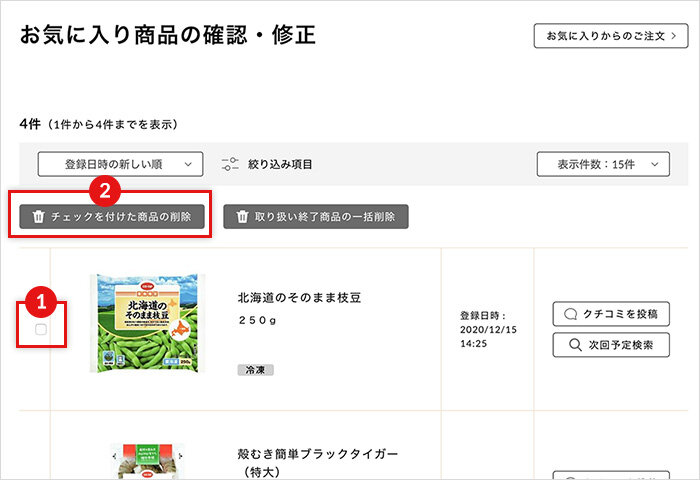Click チェックを付けた商品の削除 button
700x480 pixels.
pos(112,217)
